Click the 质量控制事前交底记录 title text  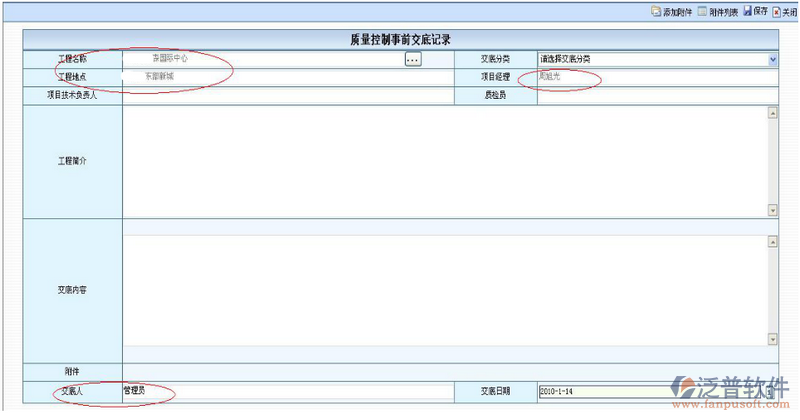[x=401, y=40]
